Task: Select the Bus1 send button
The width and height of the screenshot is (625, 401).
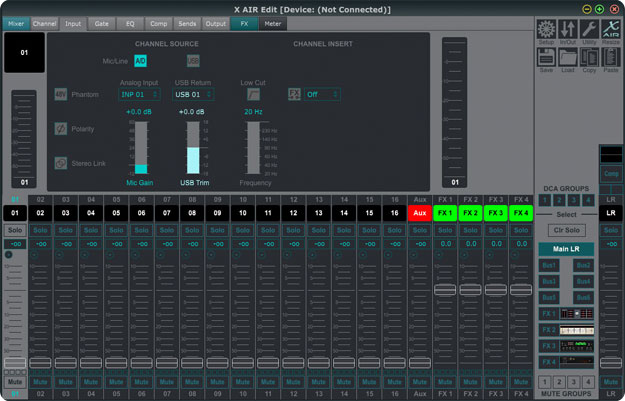Action: 549,265
